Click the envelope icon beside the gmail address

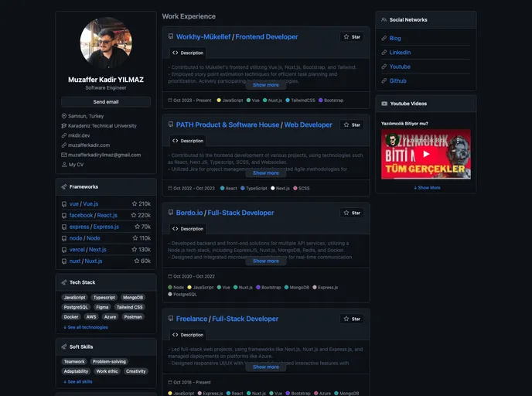click(x=63, y=155)
